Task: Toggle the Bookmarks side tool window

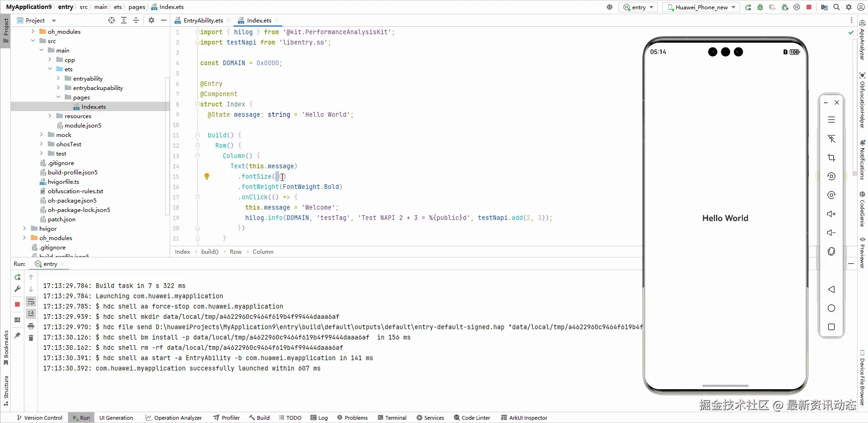Action: point(6,347)
